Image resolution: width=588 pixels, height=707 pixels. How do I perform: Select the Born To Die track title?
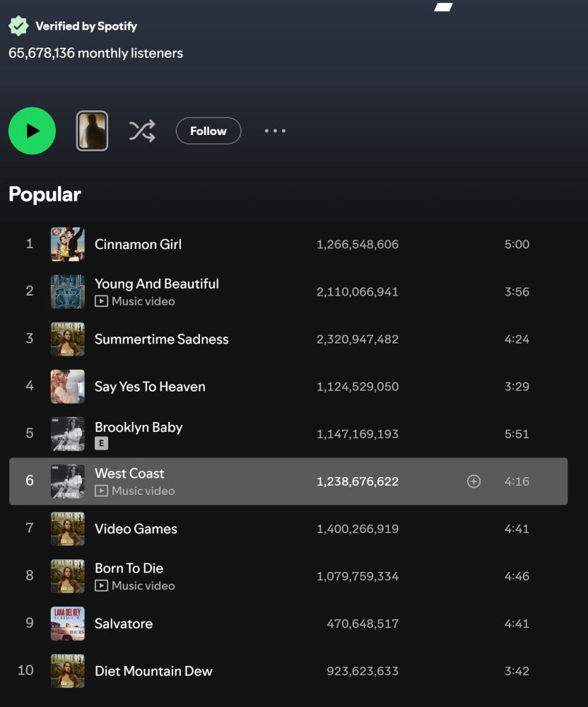point(129,568)
